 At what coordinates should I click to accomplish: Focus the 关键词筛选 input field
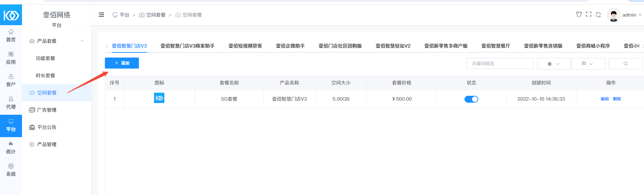[x=500, y=64]
